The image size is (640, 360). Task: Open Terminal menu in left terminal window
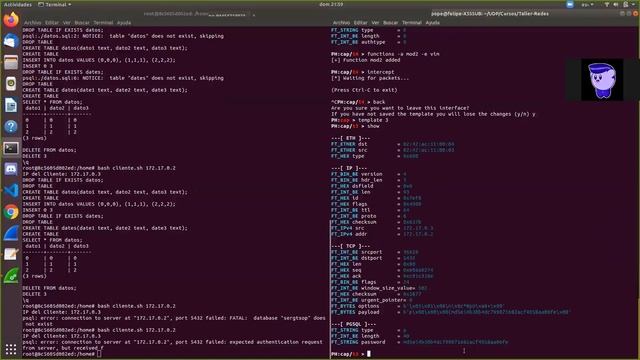pos(103,23)
